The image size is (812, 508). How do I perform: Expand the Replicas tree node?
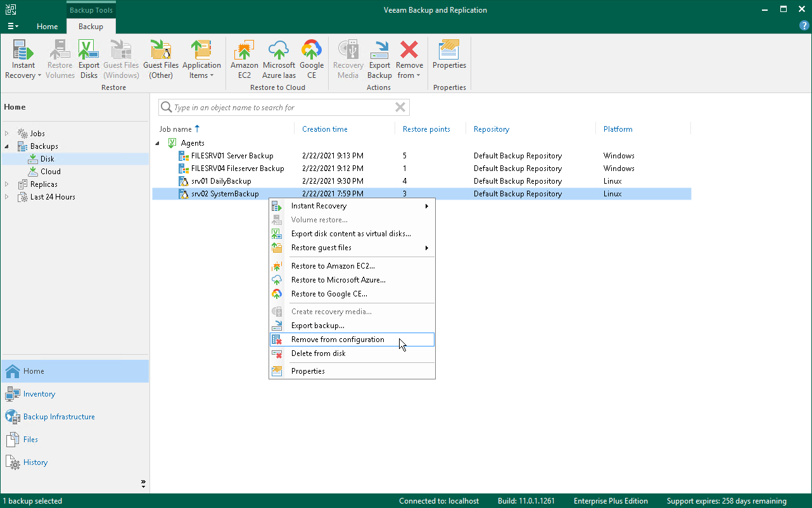(8, 184)
